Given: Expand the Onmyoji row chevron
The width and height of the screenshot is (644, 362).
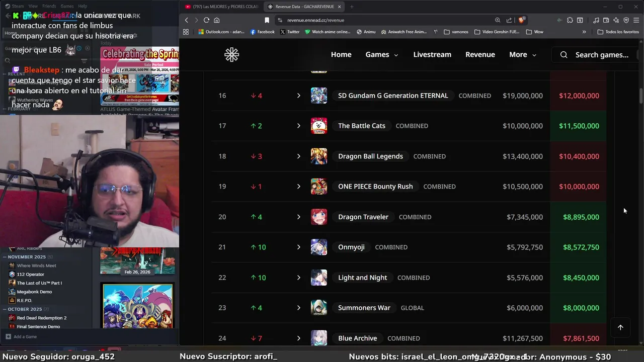Looking at the screenshot, I should [x=298, y=247].
